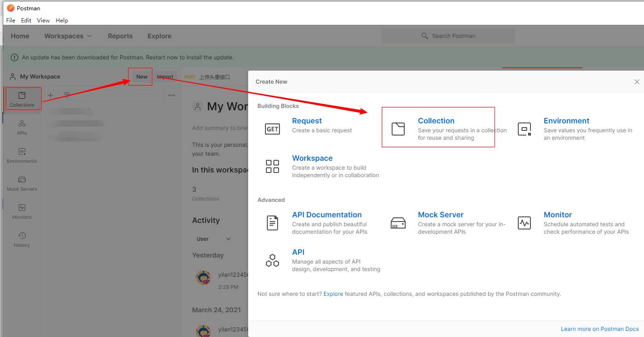The height and width of the screenshot is (337, 644).
Task: Click the Collection title link
Action: (x=436, y=121)
